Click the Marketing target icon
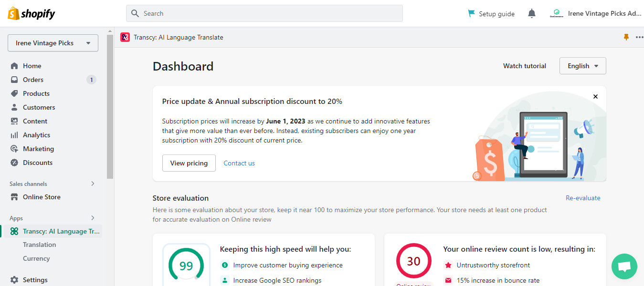644x286 pixels. point(14,149)
